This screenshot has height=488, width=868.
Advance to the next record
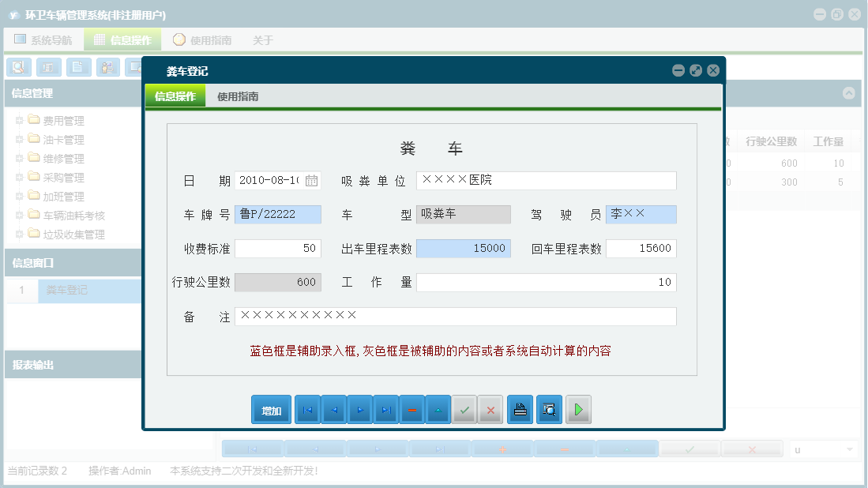coord(360,409)
